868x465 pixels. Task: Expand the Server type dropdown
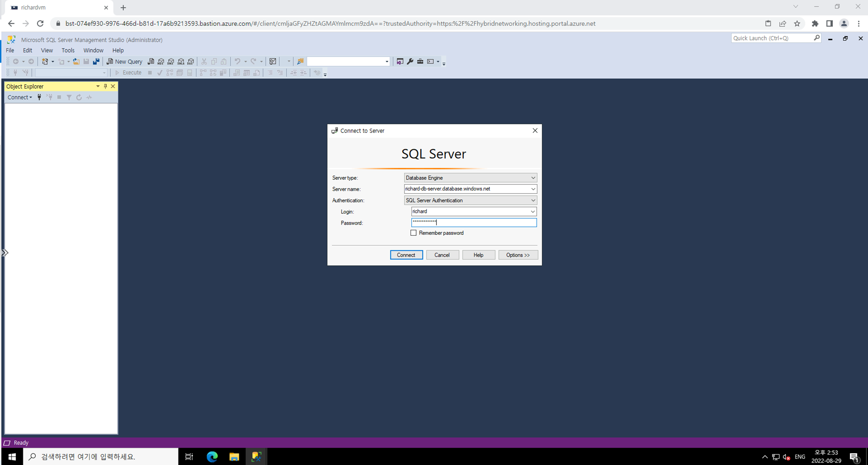(533, 178)
